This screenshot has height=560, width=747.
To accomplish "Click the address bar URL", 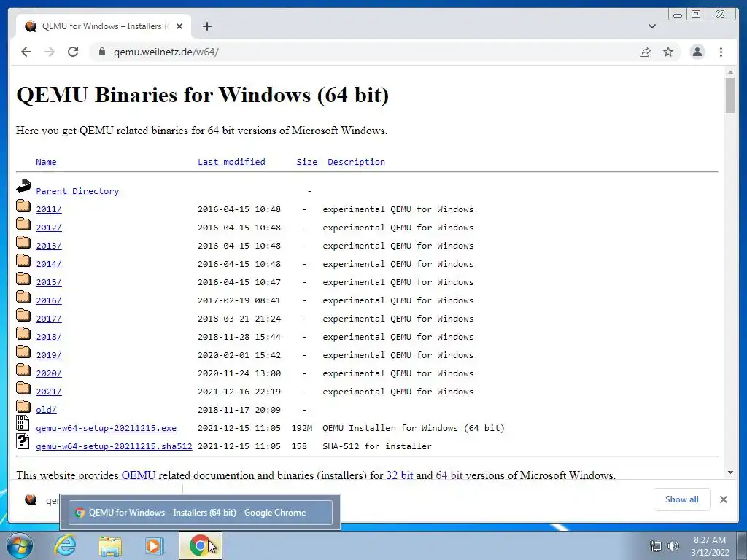I will (166, 52).
